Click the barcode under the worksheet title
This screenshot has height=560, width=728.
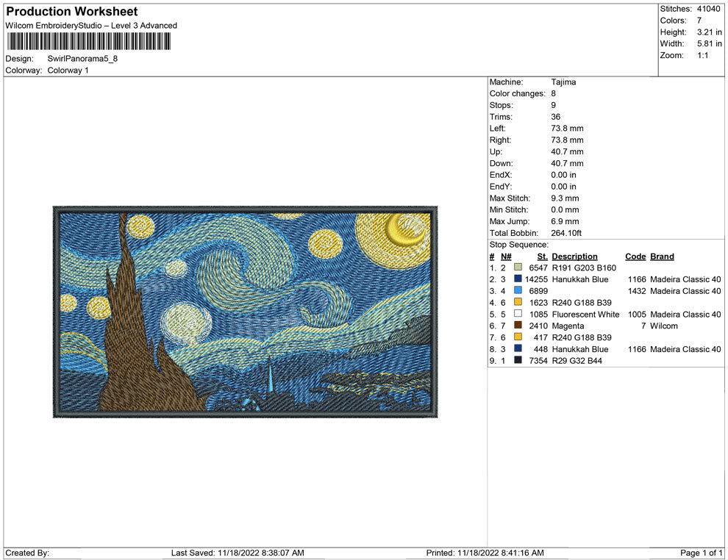point(89,41)
